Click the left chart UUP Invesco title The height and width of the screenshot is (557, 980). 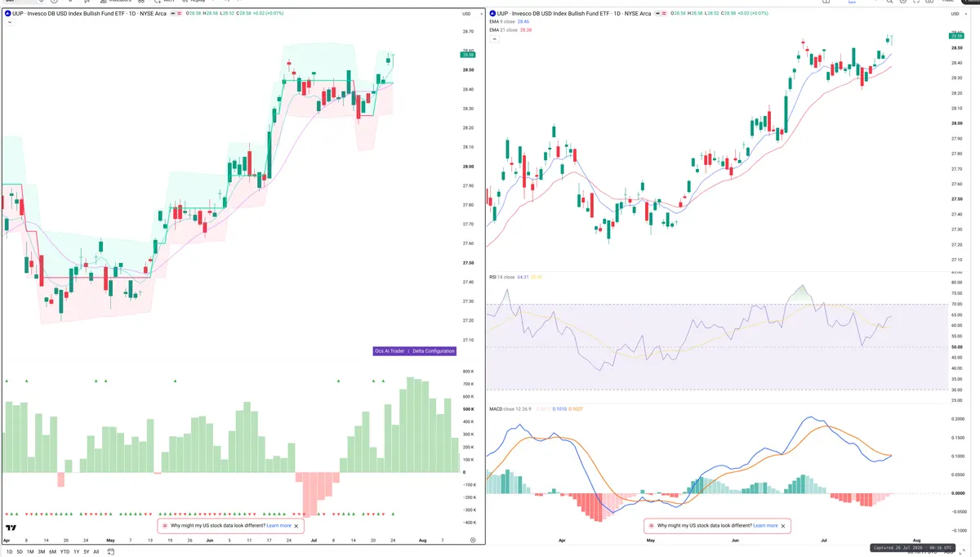pyautogui.click(x=89, y=14)
